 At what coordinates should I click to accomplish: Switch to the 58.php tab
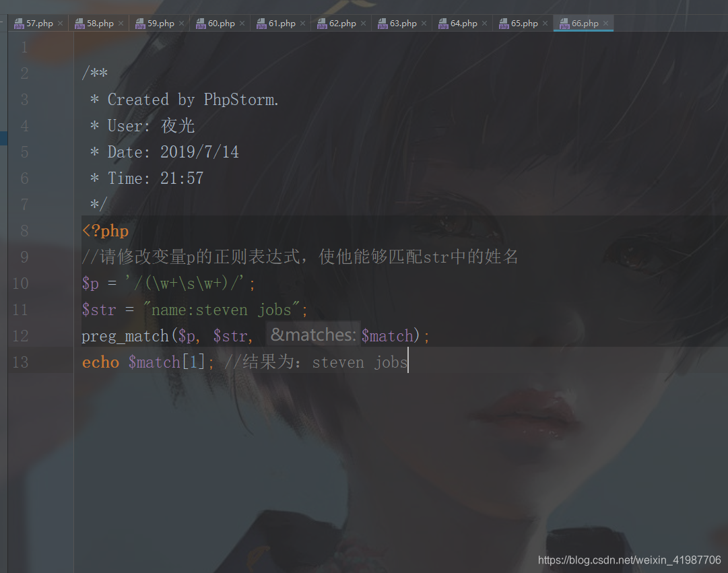[100, 23]
